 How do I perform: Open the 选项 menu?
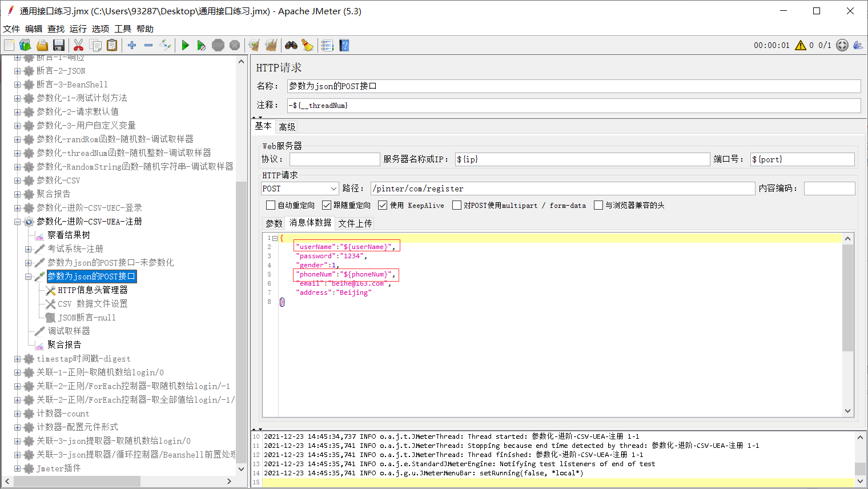[x=101, y=29]
